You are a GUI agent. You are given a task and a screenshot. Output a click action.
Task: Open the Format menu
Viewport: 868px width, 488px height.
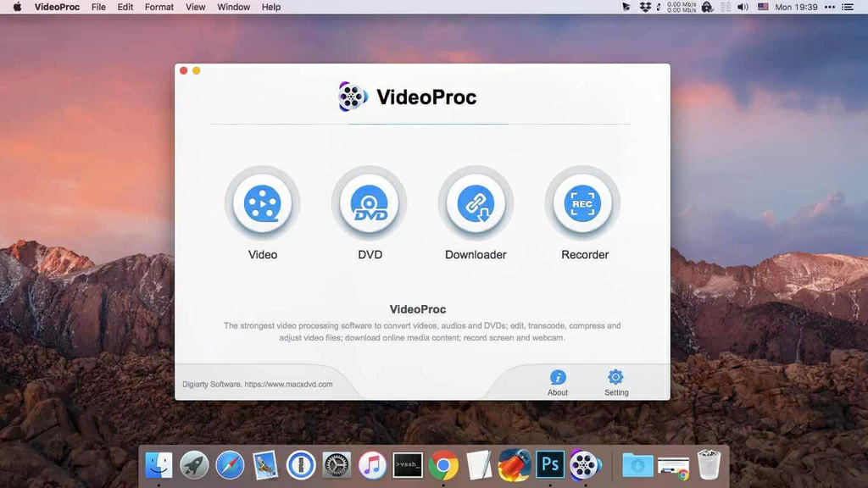[159, 7]
